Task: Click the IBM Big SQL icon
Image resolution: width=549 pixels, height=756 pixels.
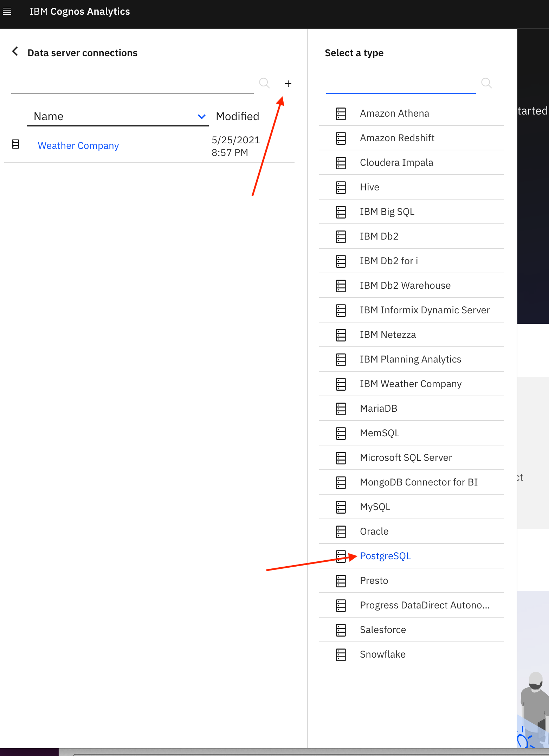Action: 341,212
